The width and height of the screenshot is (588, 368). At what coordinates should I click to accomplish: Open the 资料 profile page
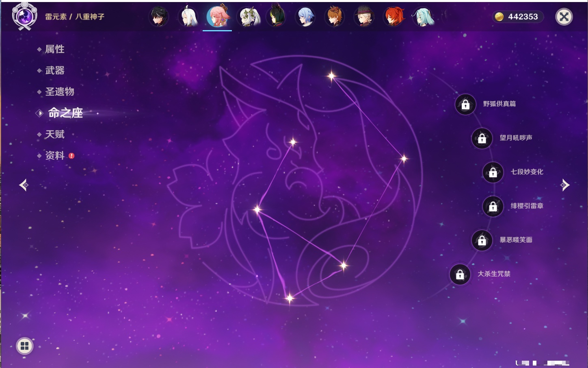[x=54, y=155]
